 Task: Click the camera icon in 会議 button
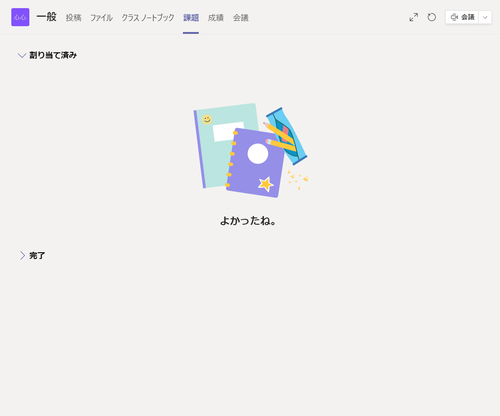[454, 17]
